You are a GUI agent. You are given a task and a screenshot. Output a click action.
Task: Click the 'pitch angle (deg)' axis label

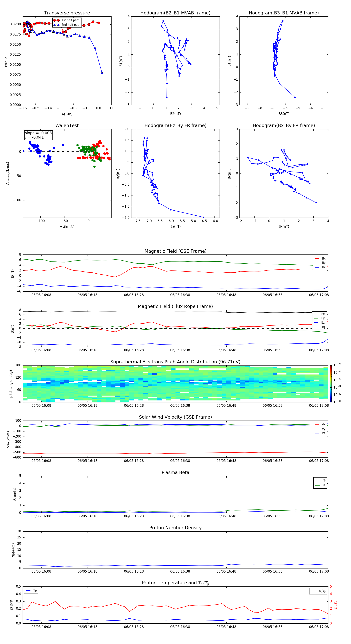pos(11,384)
